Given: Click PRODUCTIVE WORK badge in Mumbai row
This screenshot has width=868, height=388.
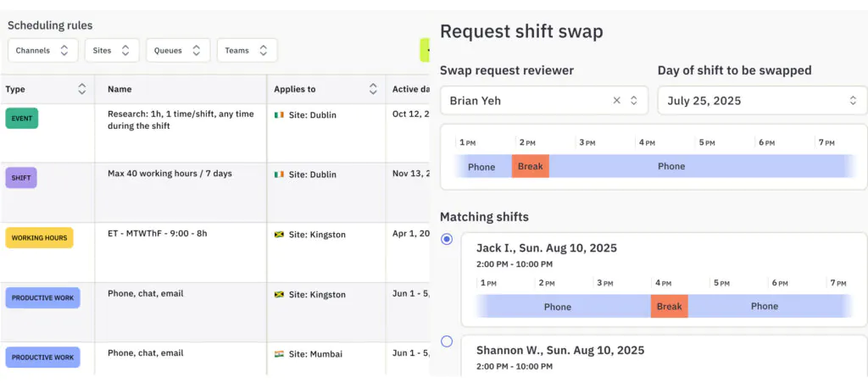Looking at the screenshot, I should coord(42,358).
